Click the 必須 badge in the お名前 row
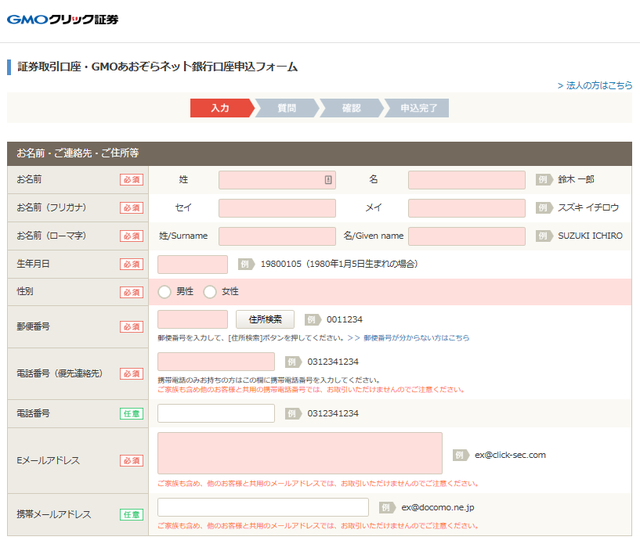Image resolution: width=640 pixels, height=544 pixels. [131, 180]
